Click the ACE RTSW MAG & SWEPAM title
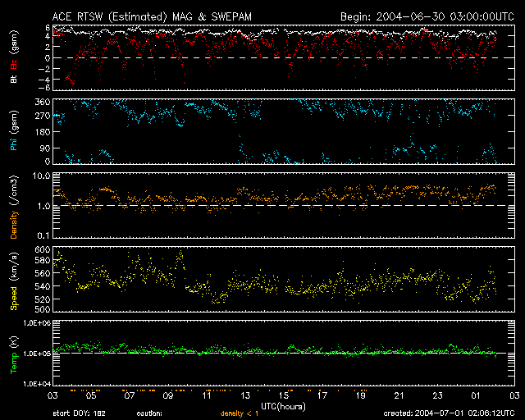The image size is (525, 420). [x=164, y=16]
